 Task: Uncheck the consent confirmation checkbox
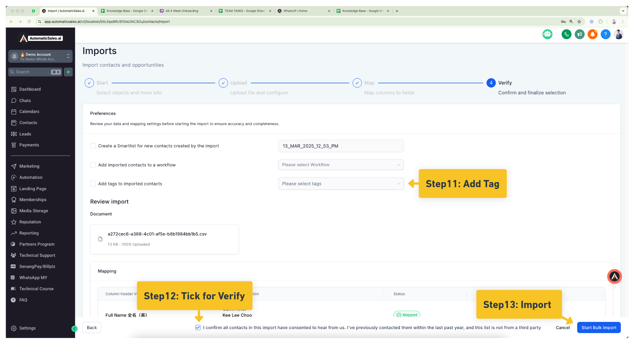point(198,328)
